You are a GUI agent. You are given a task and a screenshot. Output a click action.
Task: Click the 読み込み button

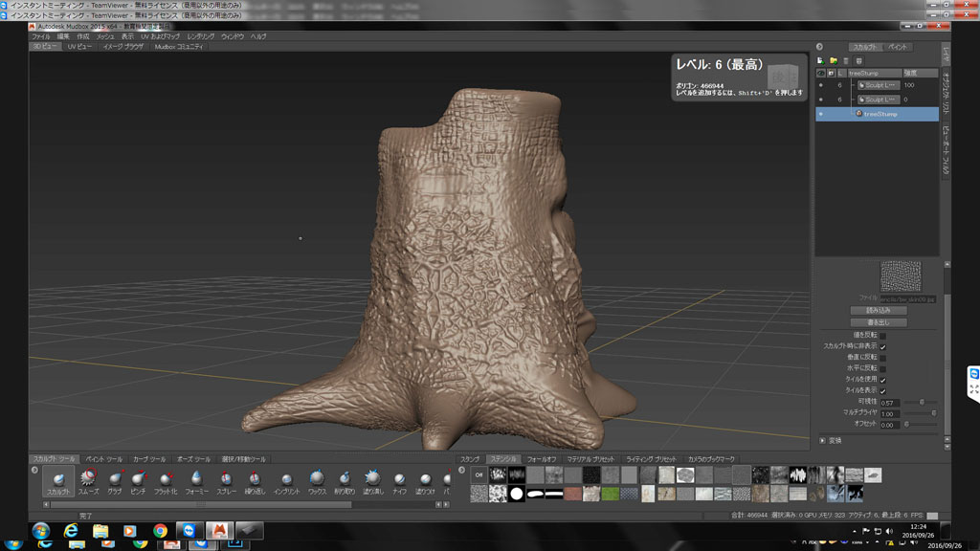pos(879,311)
